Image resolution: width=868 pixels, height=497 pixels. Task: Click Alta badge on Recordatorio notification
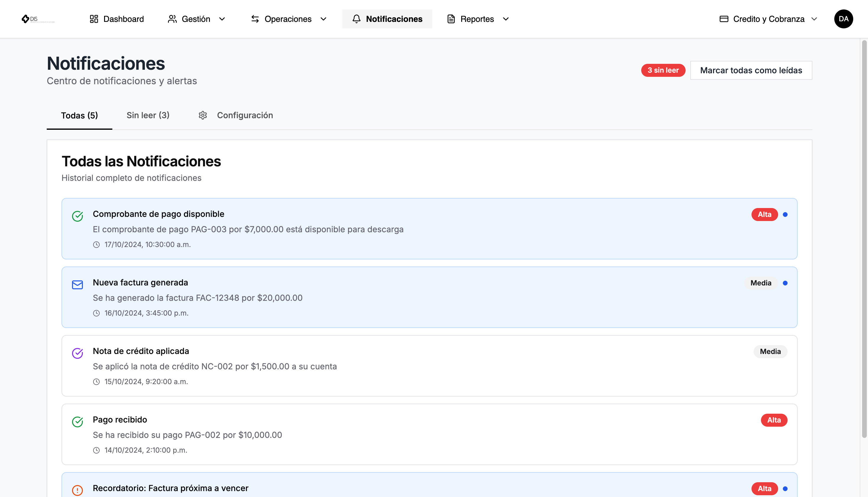pyautogui.click(x=765, y=489)
